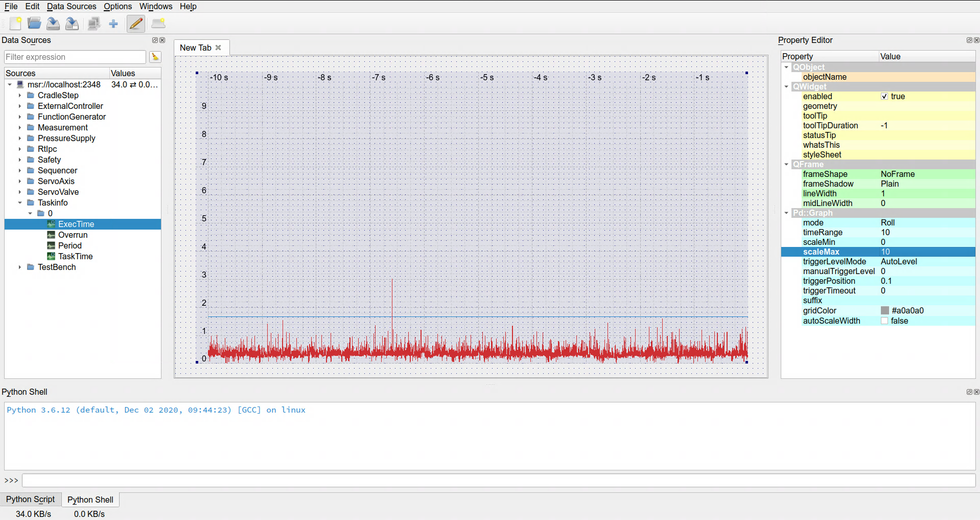The image size is (980, 520).
Task: Collapse the QWidget property group
Action: coord(786,86)
